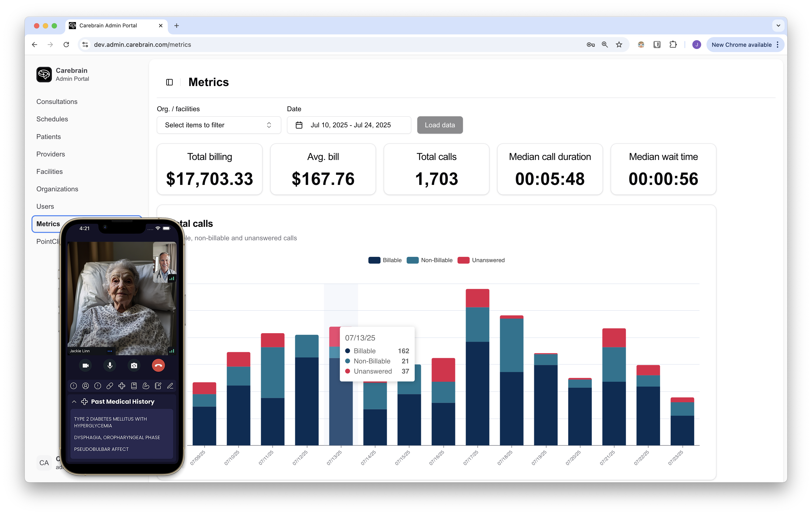Image resolution: width=812 pixels, height=515 pixels.
Task: Open the flexed arm muscle icon
Action: coord(146,386)
